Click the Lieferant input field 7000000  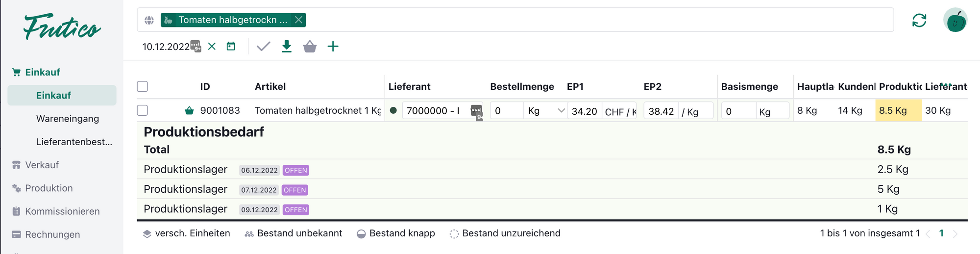pos(434,111)
